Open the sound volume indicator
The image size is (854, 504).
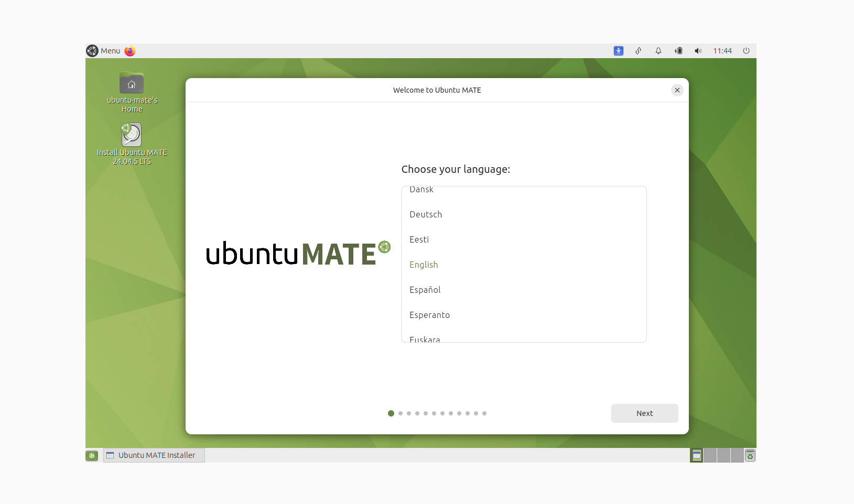(698, 51)
